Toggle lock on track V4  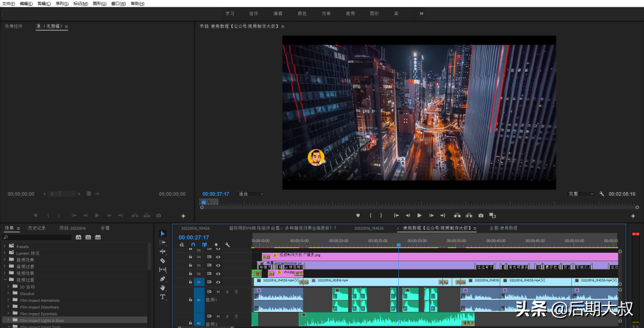click(x=190, y=257)
